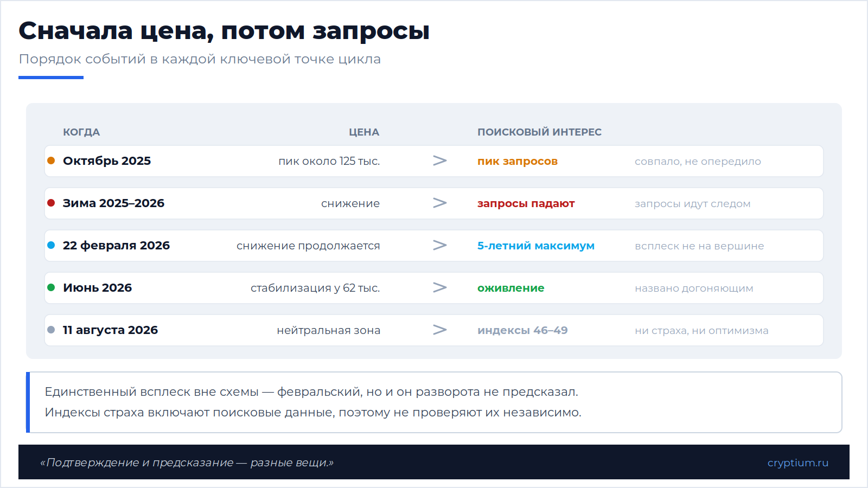Click the orange text 'пик запросов'
Screen dimensions: 868x488
click(x=518, y=161)
